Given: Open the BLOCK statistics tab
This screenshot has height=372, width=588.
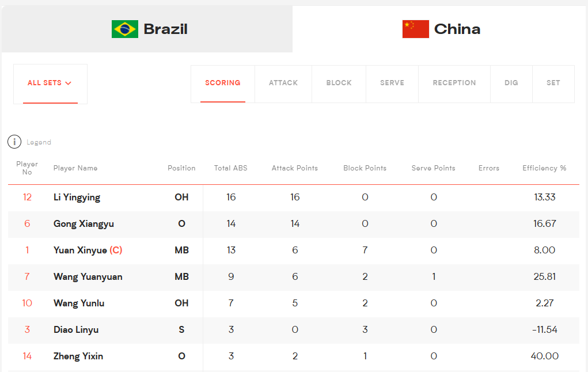Looking at the screenshot, I should pyautogui.click(x=339, y=83).
